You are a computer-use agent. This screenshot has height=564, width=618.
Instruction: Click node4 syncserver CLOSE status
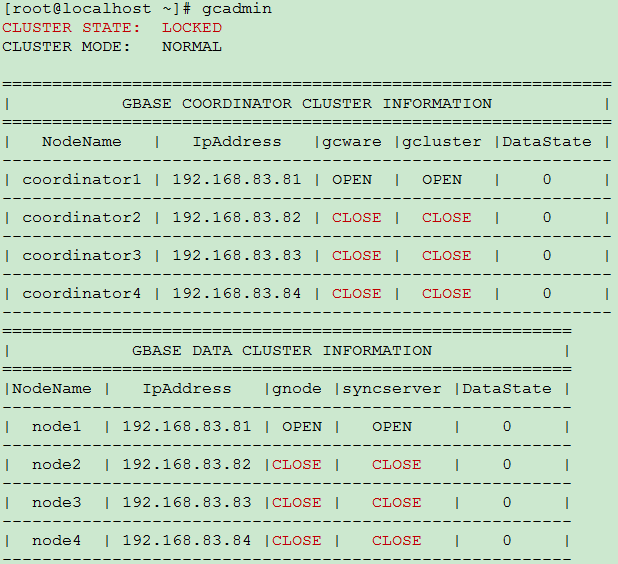(x=396, y=541)
